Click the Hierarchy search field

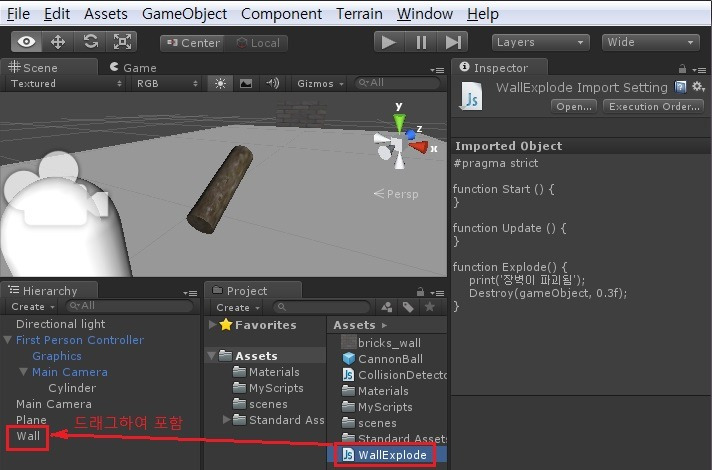pos(130,306)
